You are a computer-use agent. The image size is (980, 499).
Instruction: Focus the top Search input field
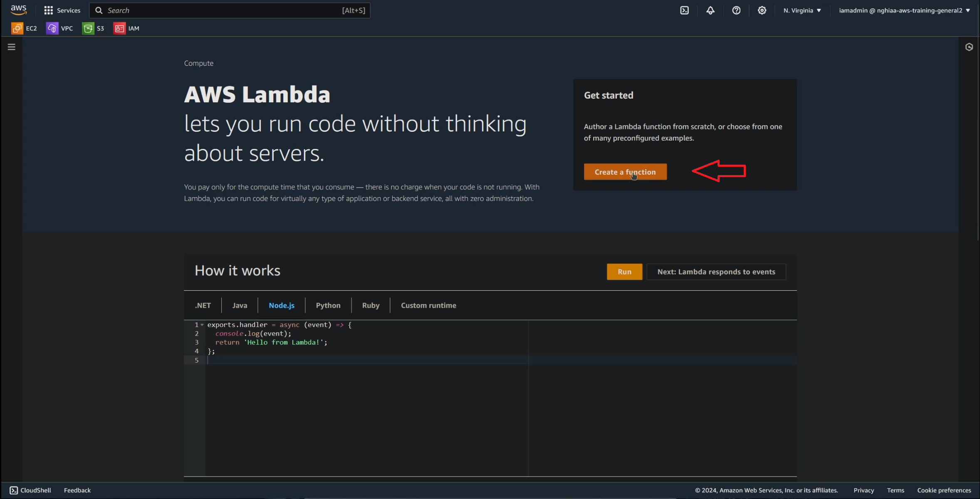[x=230, y=10]
